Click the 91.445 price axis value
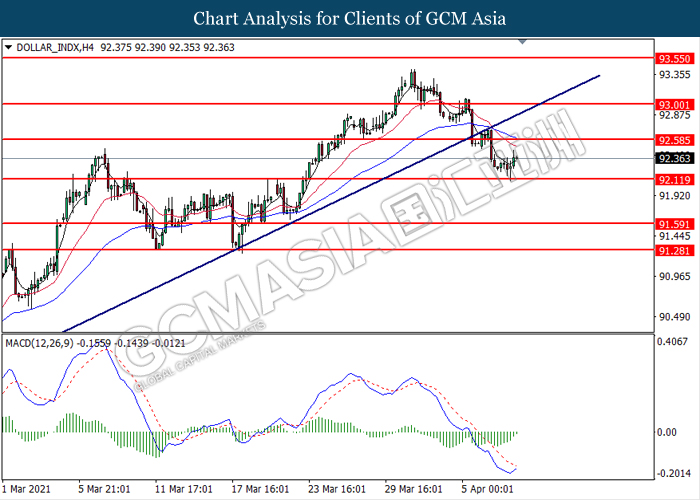Viewport: 700px width, 500px height. pyautogui.click(x=675, y=236)
